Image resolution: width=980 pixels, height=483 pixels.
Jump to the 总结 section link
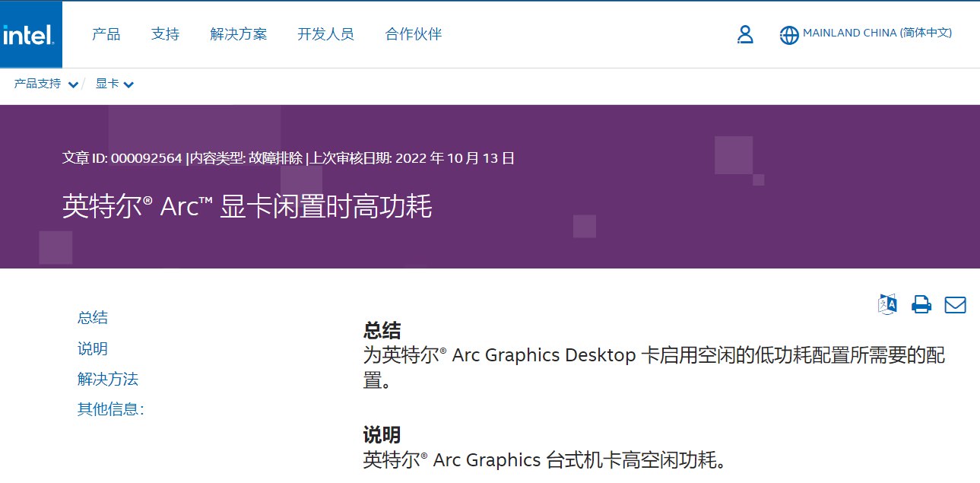pos(93,318)
